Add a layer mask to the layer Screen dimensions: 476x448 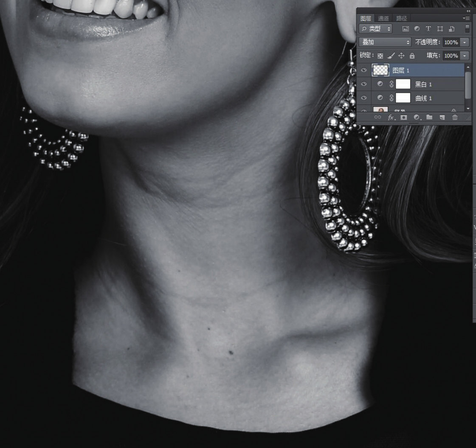403,118
